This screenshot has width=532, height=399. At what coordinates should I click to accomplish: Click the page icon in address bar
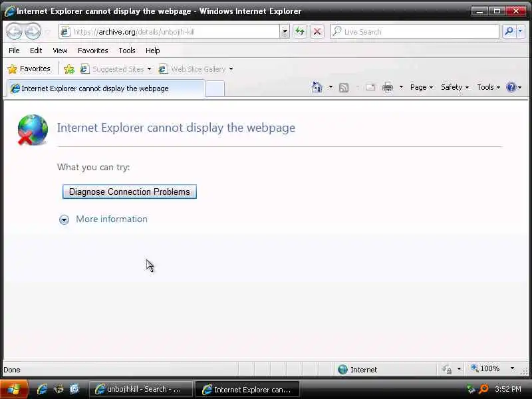coord(65,31)
